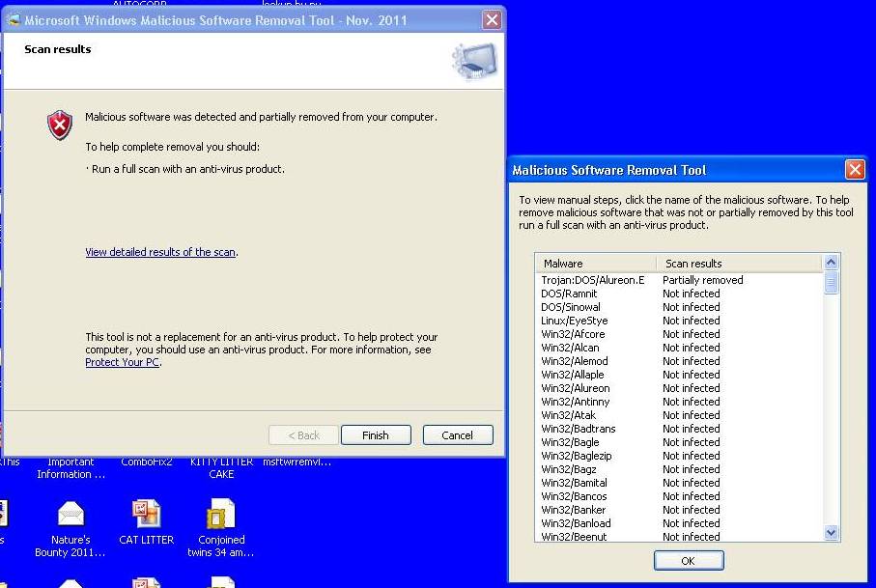
Task: Click scroll up arrow in malware list
Action: 831,262
